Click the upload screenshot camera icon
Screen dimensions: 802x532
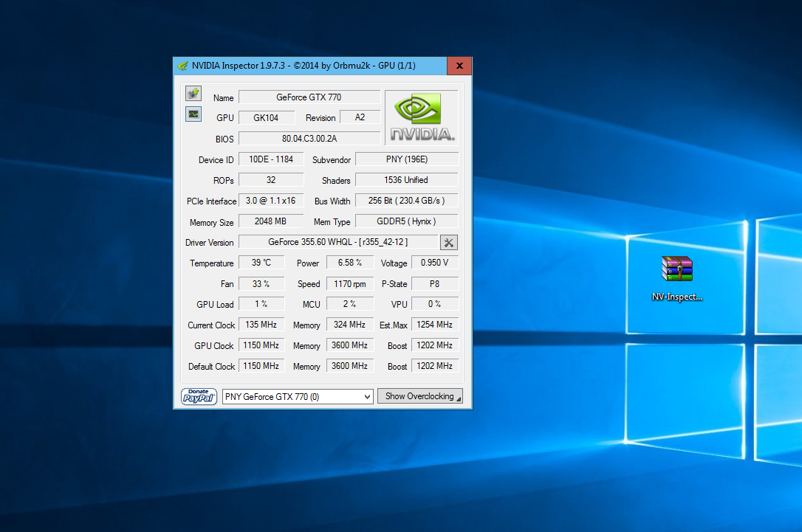coord(193,94)
